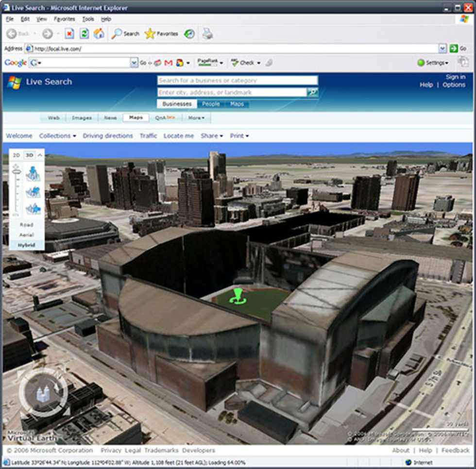Stop page loading with red X icon

pos(69,33)
